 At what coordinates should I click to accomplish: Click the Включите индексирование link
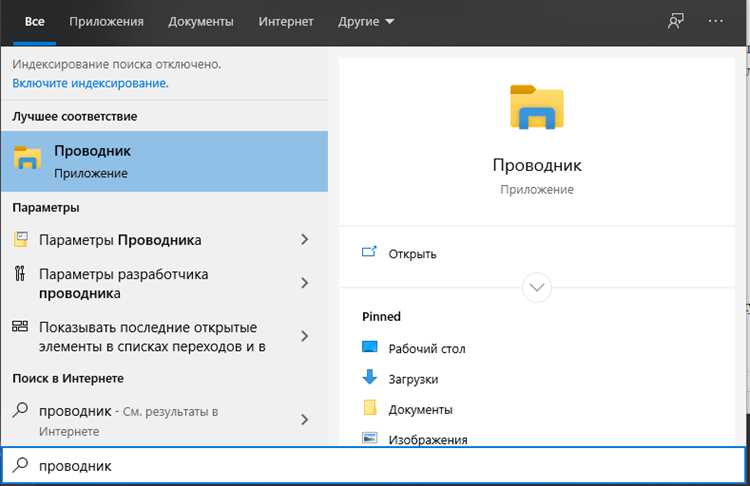pos(90,83)
